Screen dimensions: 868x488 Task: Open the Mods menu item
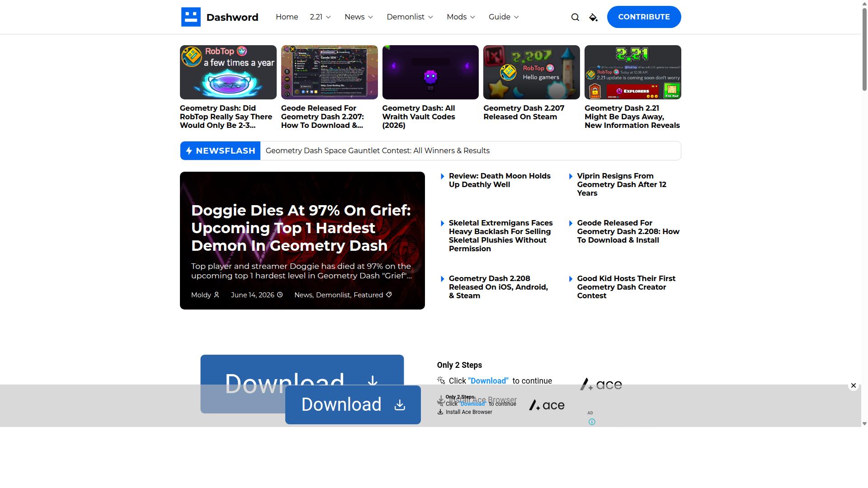coord(457,17)
